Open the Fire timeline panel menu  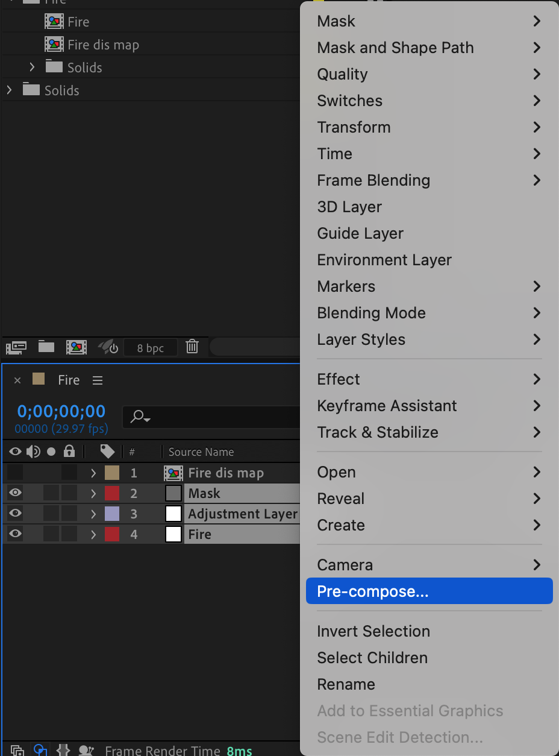pos(98,380)
